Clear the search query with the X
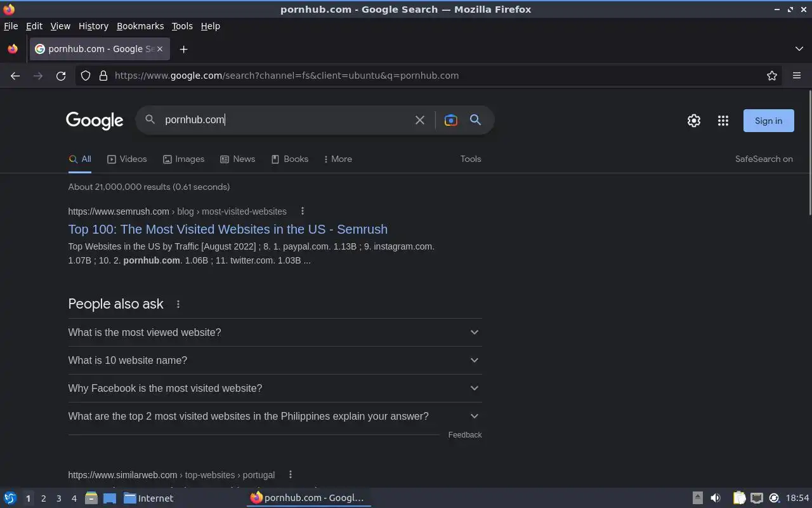Image resolution: width=812 pixels, height=508 pixels. pyautogui.click(x=419, y=120)
